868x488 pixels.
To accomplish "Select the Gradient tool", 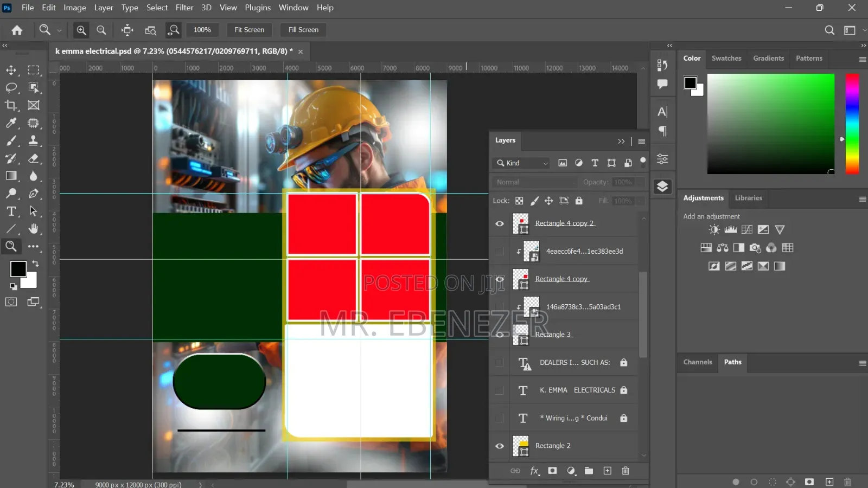I will coord(11,176).
